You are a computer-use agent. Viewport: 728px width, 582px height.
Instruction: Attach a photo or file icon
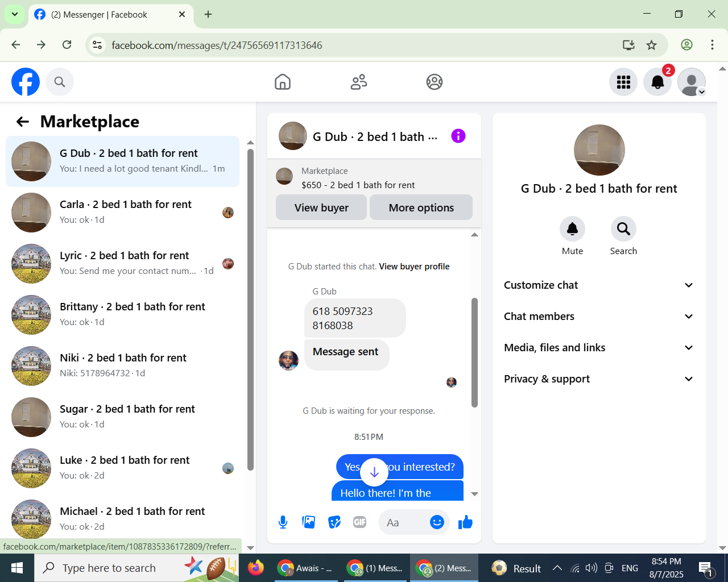point(309,522)
